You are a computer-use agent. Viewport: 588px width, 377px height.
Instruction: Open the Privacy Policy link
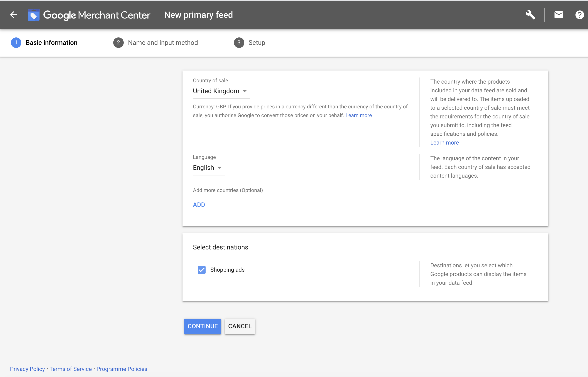point(27,369)
